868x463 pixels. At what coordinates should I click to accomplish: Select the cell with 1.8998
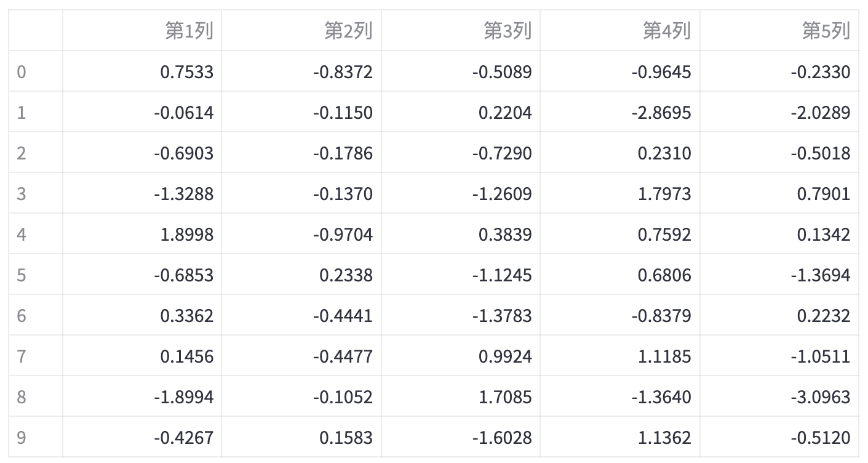coord(142,235)
